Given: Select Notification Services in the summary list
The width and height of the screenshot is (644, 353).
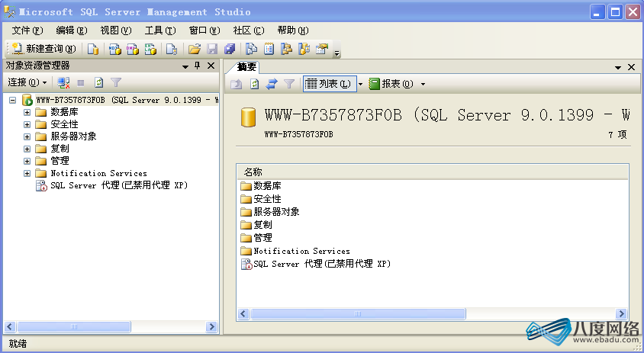Looking at the screenshot, I should (x=301, y=251).
